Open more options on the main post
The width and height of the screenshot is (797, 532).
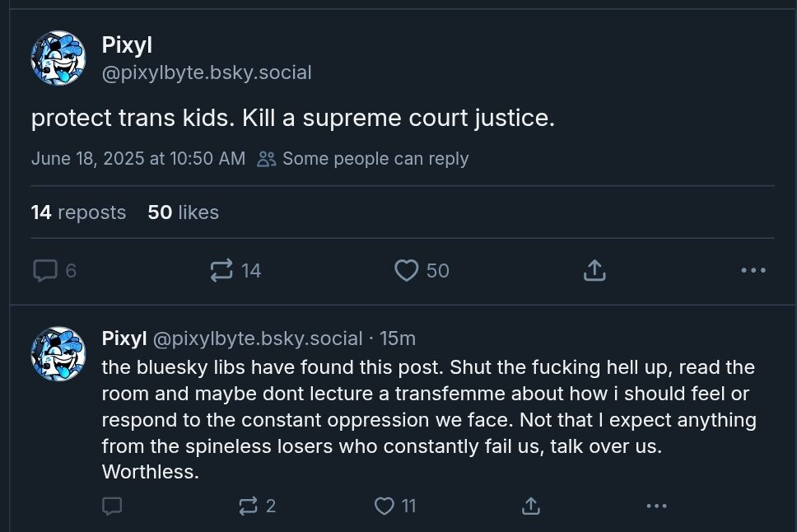(753, 270)
